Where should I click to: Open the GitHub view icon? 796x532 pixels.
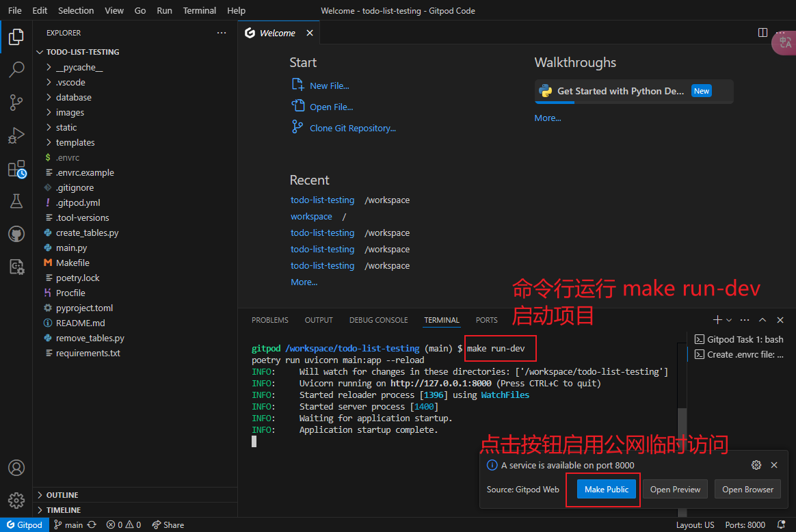click(x=16, y=234)
